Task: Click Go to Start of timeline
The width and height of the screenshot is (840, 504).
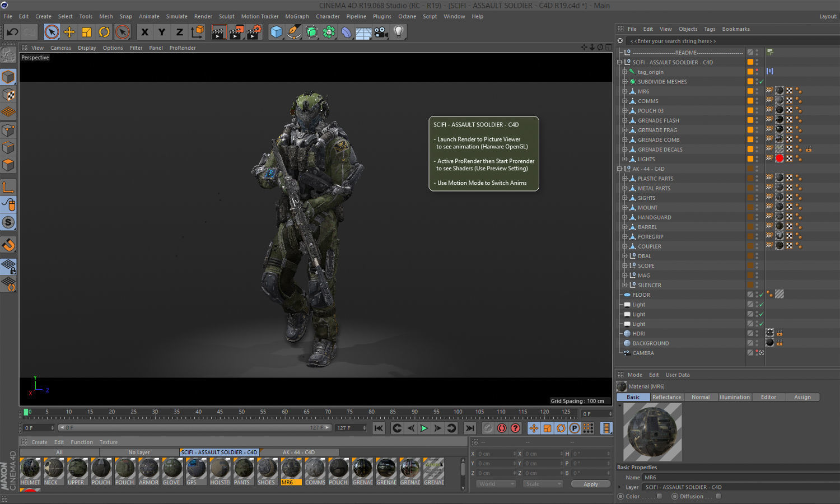Action: (379, 428)
